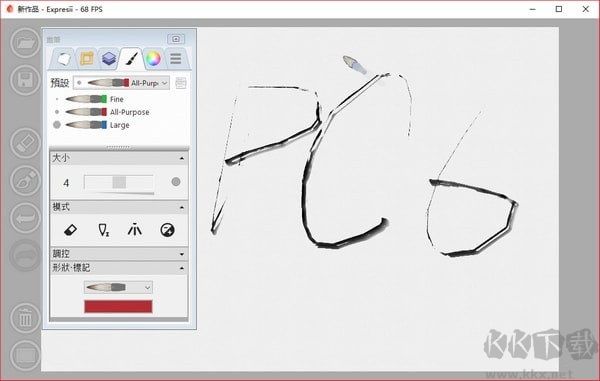
Task: Open the paper settings tab
Action: tap(64, 59)
